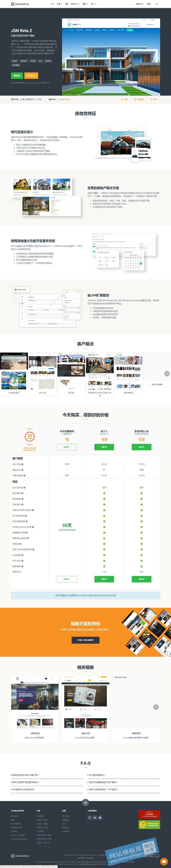
Task: Click the help icon next to 下载与更新
Action: tap(25, 475)
